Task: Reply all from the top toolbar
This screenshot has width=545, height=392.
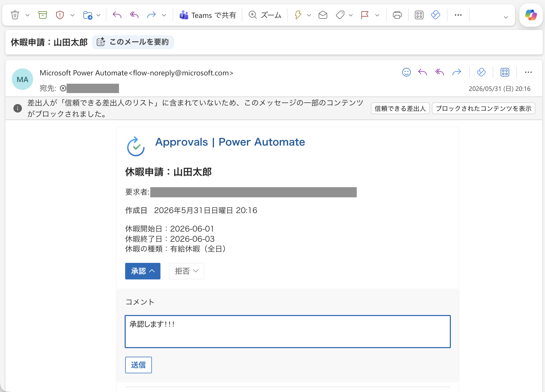Action: point(134,15)
